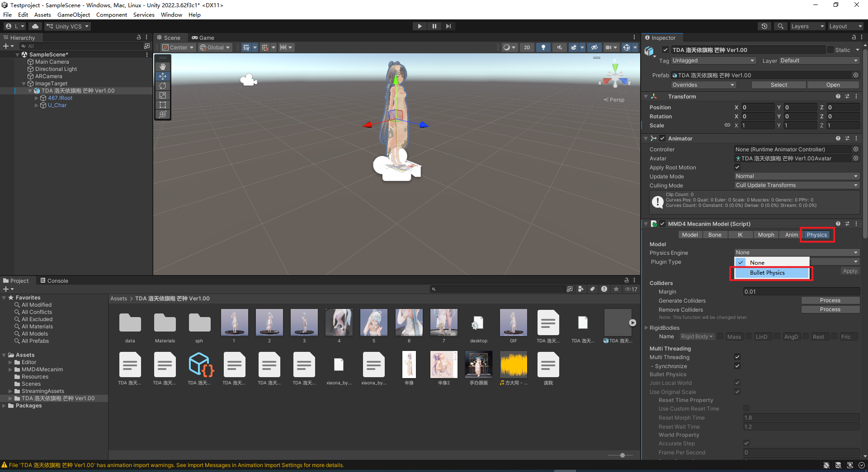
Task: Click Create plus button in Hierarchy
Action: click(6, 46)
